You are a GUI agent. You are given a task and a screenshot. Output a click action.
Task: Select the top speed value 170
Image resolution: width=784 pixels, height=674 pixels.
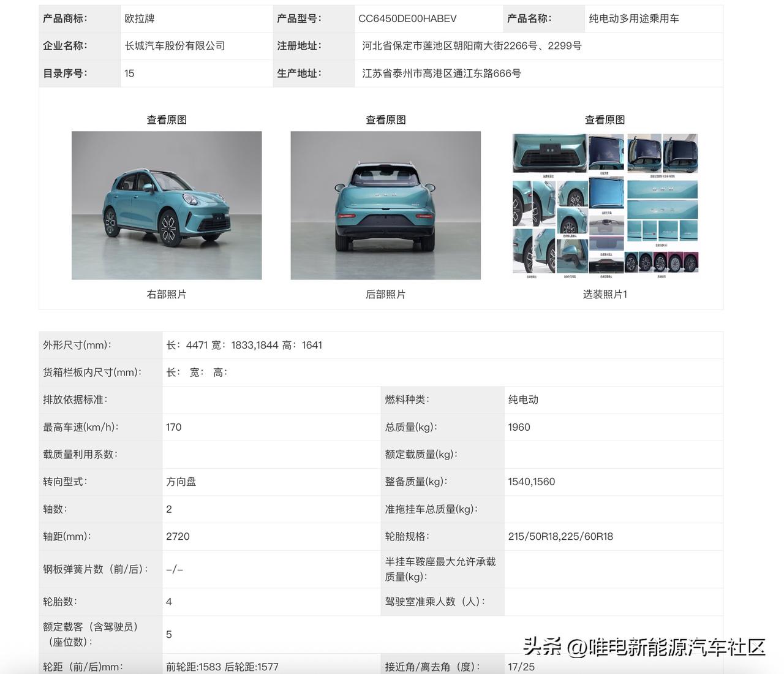point(174,427)
